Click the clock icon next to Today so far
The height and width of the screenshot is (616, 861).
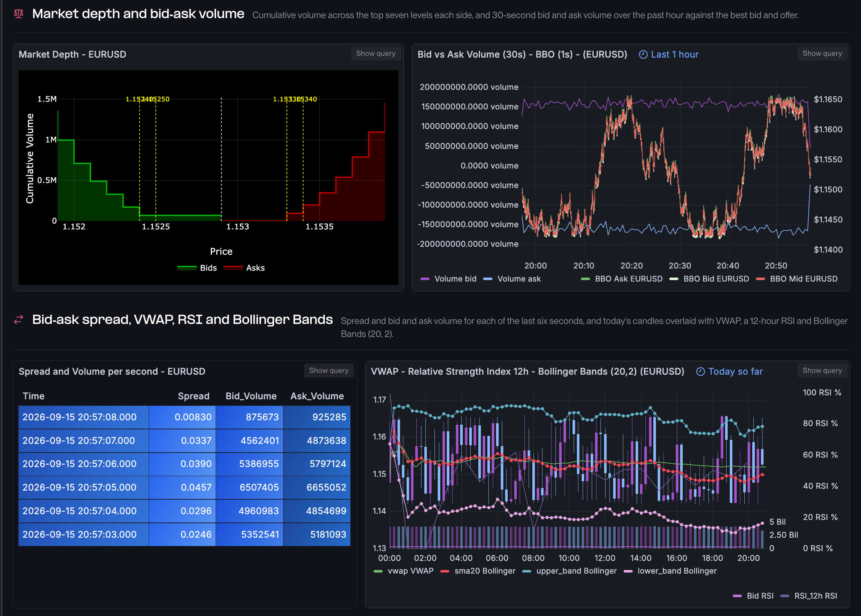(x=700, y=372)
